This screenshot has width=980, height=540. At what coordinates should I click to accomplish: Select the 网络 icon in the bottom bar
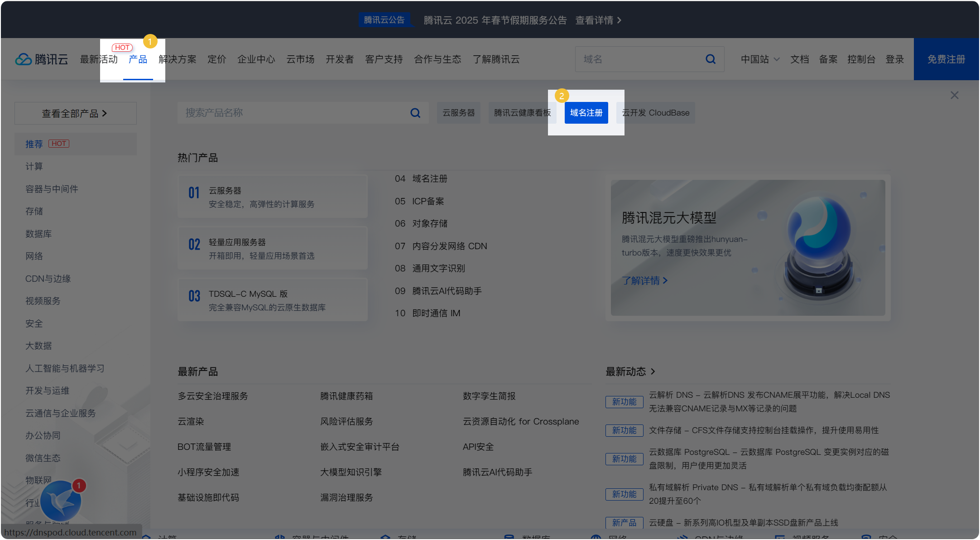(x=596, y=537)
